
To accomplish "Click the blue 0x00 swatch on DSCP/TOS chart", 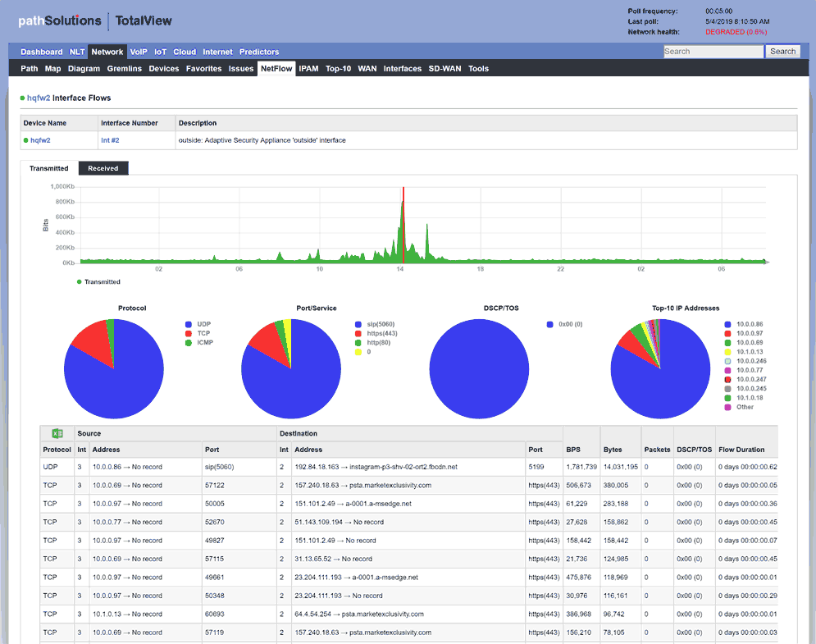I will (549, 325).
